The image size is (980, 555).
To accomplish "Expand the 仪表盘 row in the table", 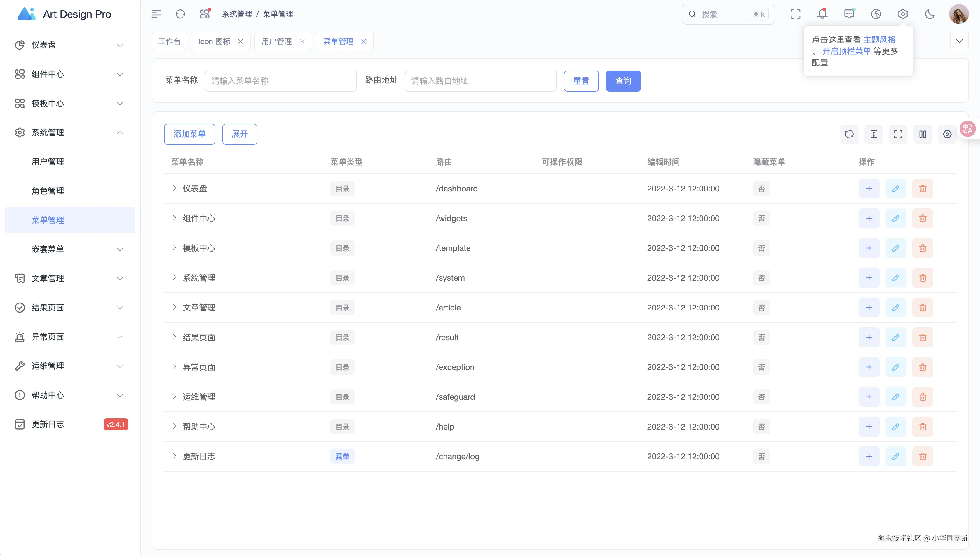I will pyautogui.click(x=174, y=188).
